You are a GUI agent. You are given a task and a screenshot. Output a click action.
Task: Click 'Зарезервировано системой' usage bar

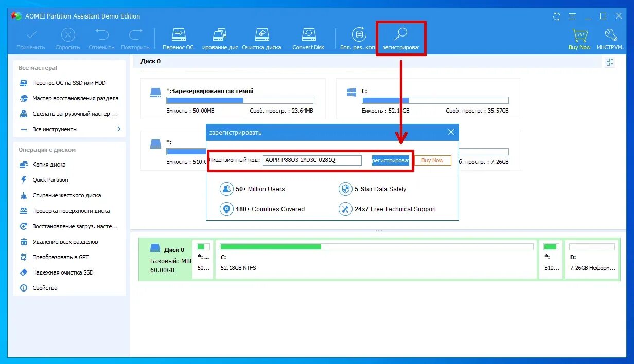[239, 100]
